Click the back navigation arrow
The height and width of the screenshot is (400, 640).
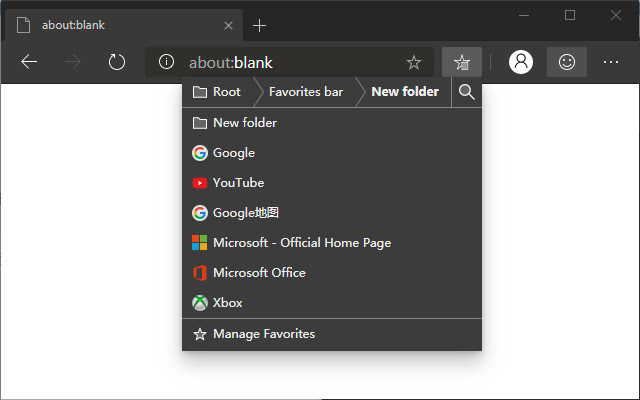29,62
